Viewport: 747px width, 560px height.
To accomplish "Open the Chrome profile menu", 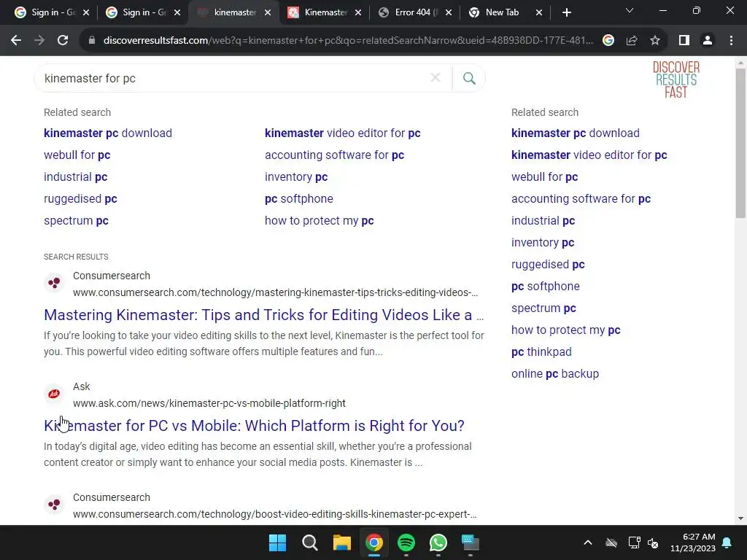I will [708, 41].
